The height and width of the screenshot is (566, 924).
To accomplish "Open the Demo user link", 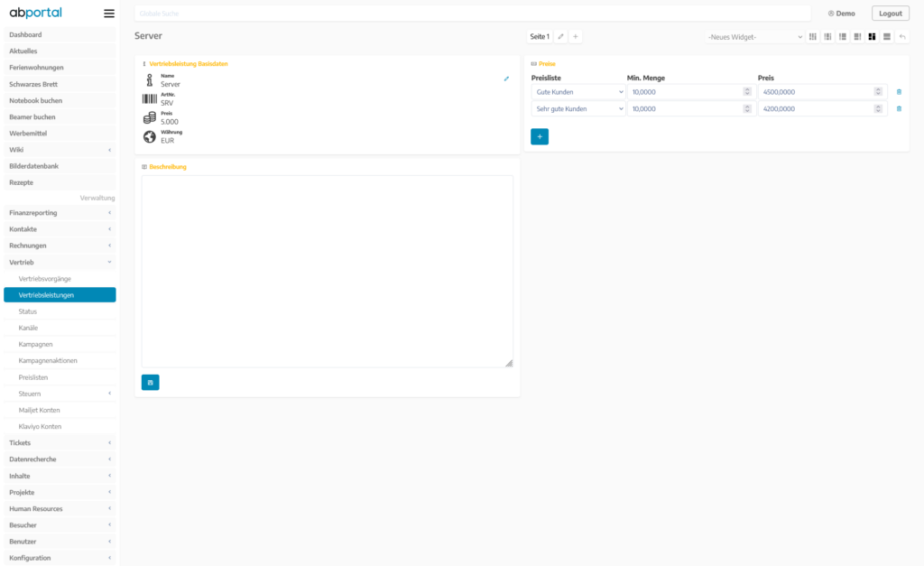I will coord(841,14).
